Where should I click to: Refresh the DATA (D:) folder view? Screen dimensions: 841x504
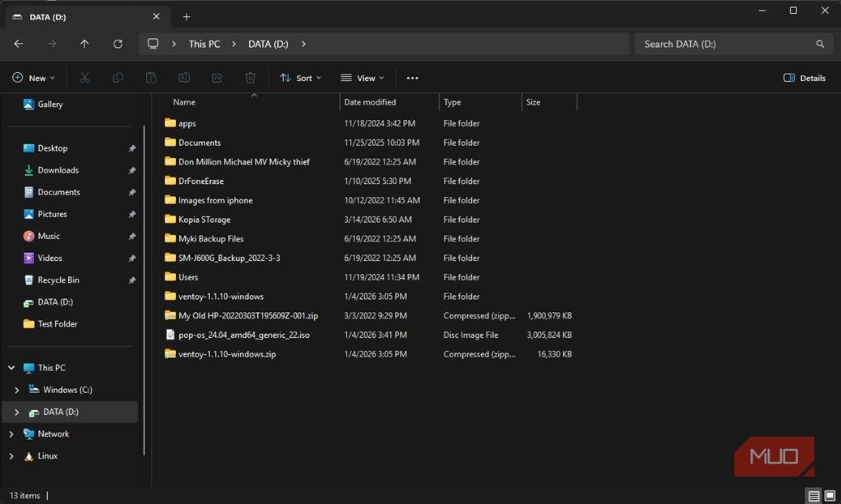118,44
